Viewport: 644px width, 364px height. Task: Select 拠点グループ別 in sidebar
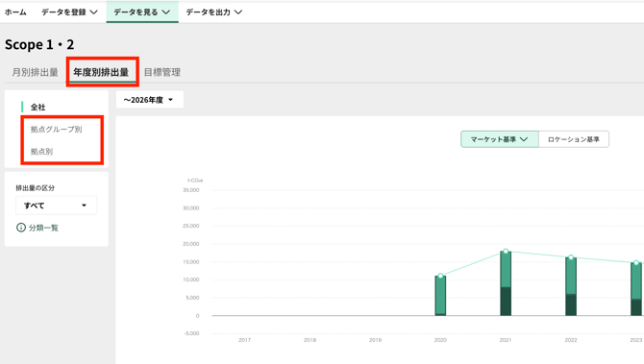[57, 130]
